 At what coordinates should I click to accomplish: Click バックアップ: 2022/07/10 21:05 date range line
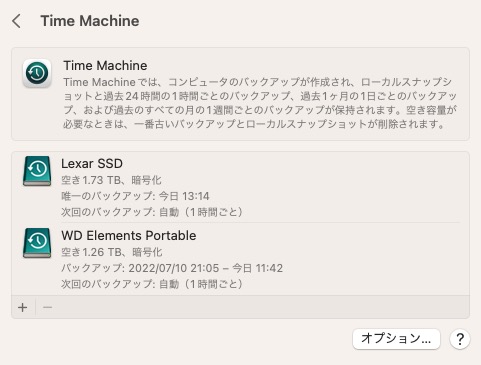click(x=172, y=268)
